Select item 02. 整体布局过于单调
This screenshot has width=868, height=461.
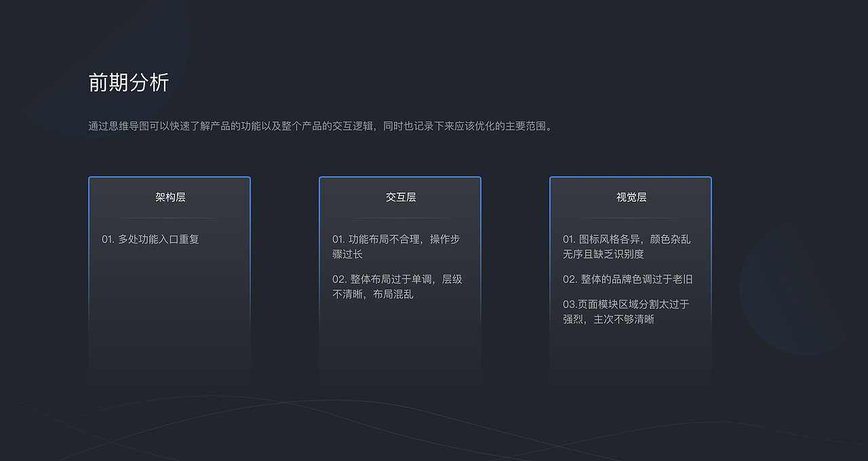397,287
